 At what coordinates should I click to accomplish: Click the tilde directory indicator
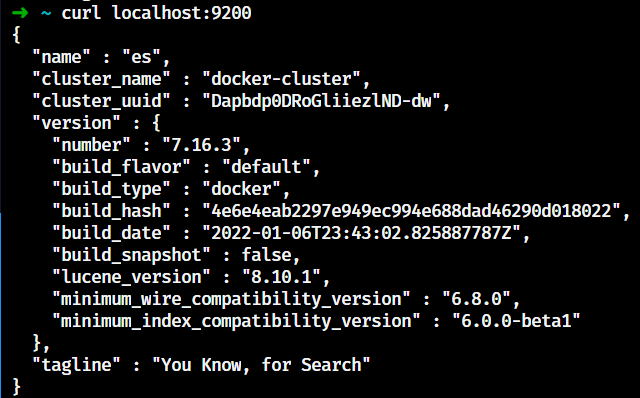click(46, 13)
